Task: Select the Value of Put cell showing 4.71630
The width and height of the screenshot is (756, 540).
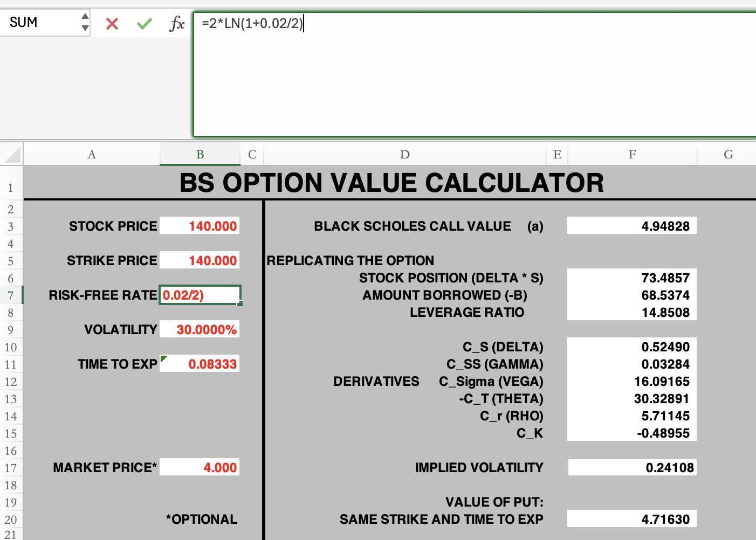Action: point(631,519)
